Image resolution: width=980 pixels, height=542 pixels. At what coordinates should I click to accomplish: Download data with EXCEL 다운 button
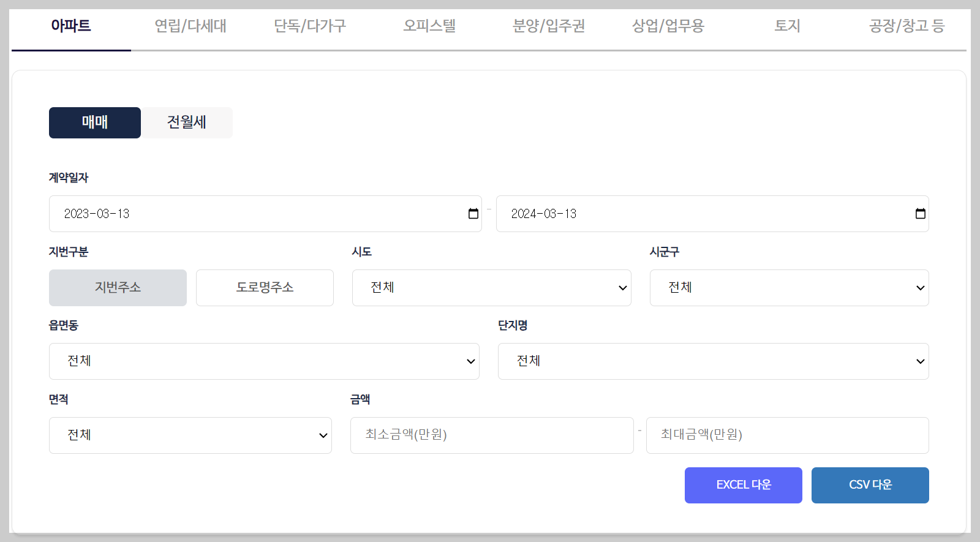point(744,485)
